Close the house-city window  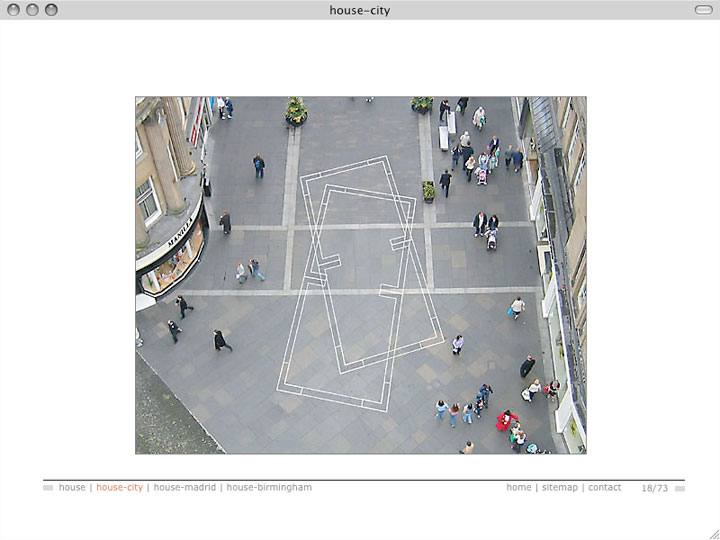[x=14, y=10]
